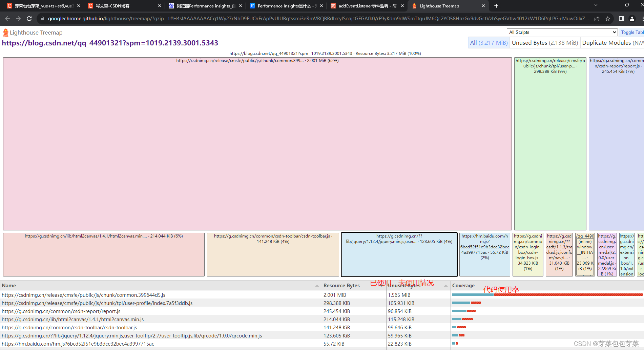
Task: Select the Unused Bytes (2.138 MiB) view
Action: pyautogui.click(x=545, y=43)
